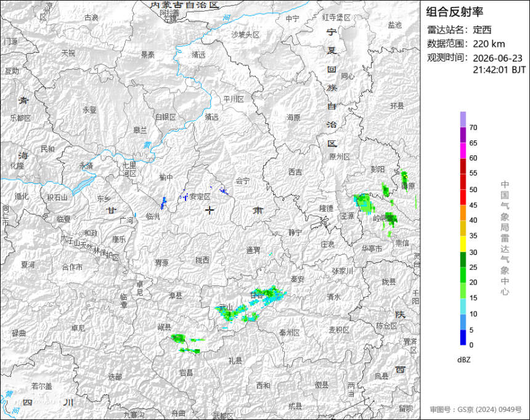The width and height of the screenshot is (530, 420).
Task: Click the 九寨沟 map label
Action: (134, 414)
